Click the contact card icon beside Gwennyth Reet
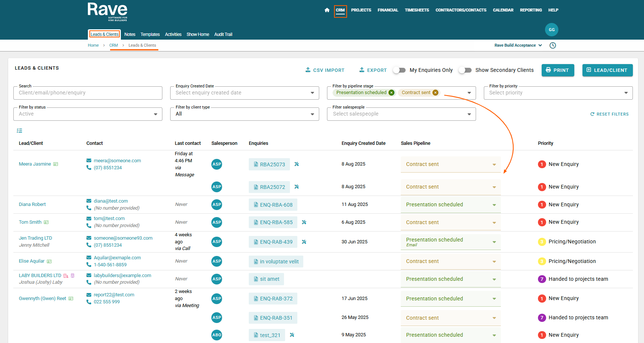 pyautogui.click(x=71, y=299)
